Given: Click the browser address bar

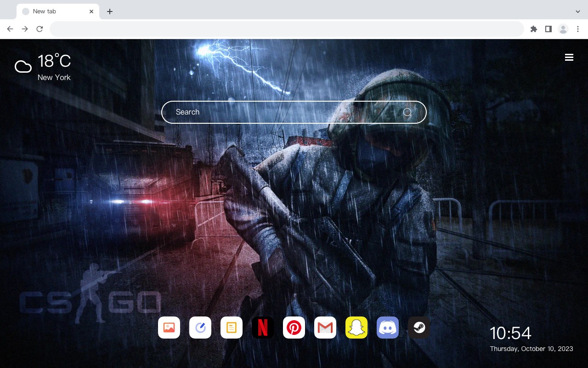Looking at the screenshot, I should [287, 29].
